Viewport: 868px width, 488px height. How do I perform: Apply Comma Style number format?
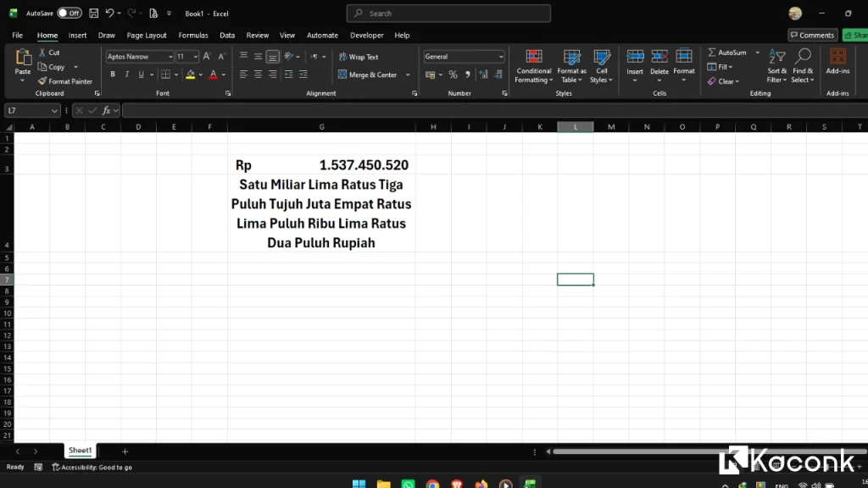click(x=468, y=75)
